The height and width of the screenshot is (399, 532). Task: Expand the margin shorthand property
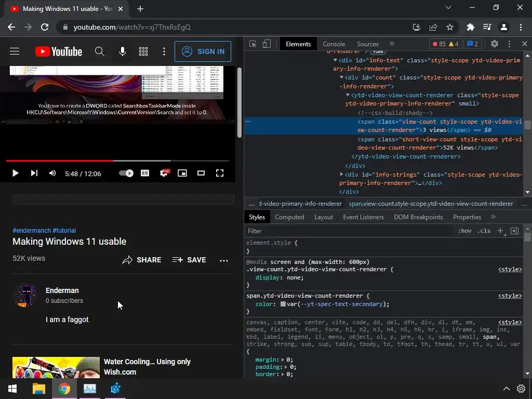pos(283,360)
